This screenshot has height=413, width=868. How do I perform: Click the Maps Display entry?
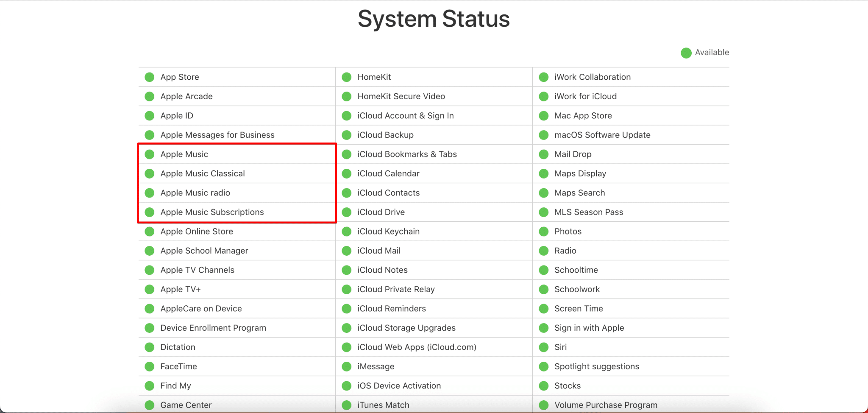click(x=631, y=173)
